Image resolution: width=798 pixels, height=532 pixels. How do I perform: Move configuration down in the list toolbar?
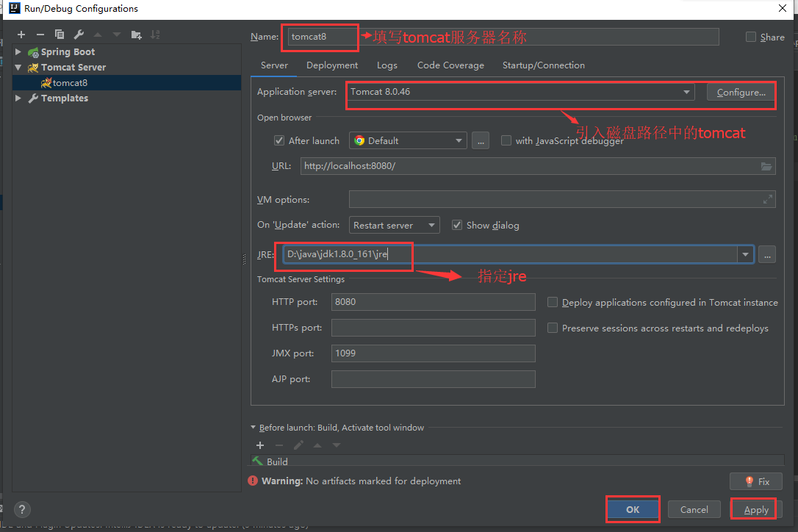pyautogui.click(x=117, y=35)
